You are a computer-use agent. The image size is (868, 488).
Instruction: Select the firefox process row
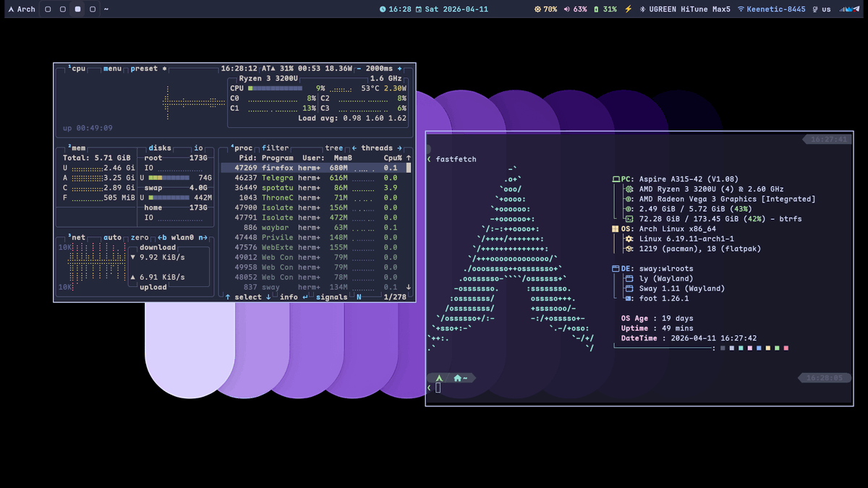313,168
